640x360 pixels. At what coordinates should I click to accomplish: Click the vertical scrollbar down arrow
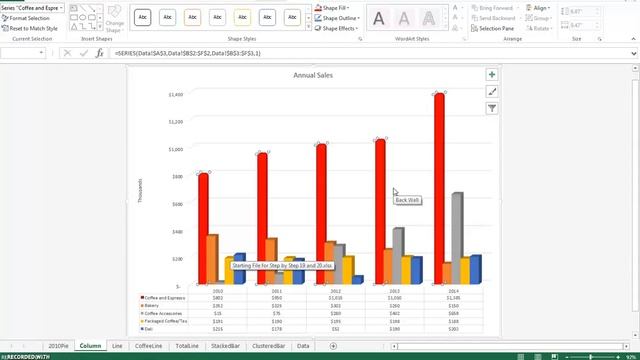(x=635, y=336)
